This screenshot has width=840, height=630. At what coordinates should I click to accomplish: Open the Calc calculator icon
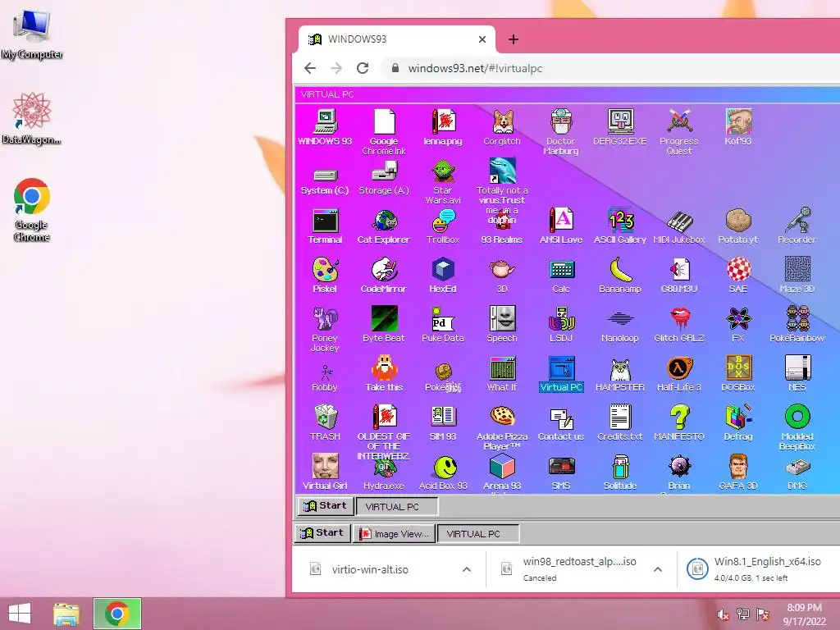pos(561,276)
